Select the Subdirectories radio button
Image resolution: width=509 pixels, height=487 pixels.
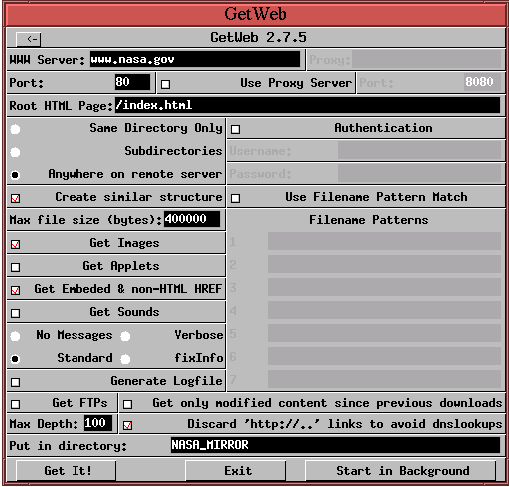[15, 152]
